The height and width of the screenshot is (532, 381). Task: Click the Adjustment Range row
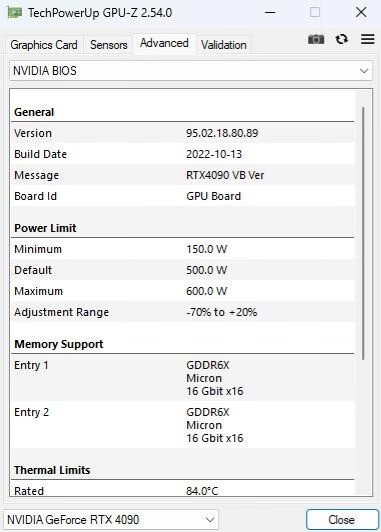tap(183, 312)
